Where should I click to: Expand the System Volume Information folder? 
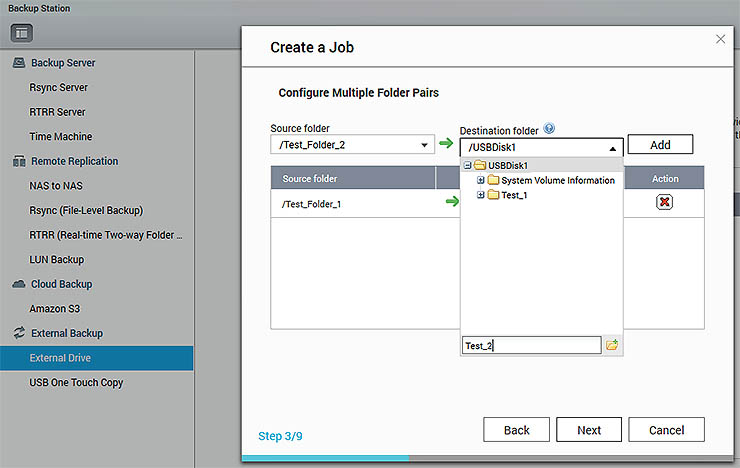point(481,181)
